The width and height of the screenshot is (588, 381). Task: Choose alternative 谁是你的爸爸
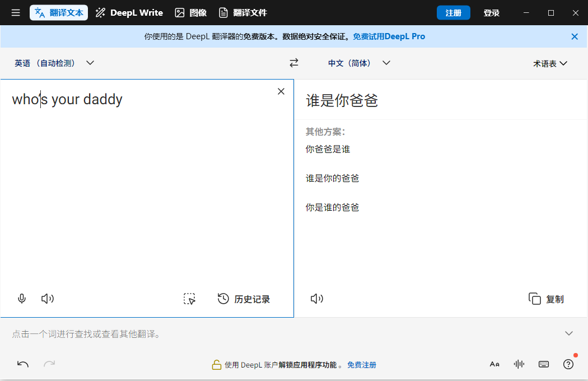(332, 178)
